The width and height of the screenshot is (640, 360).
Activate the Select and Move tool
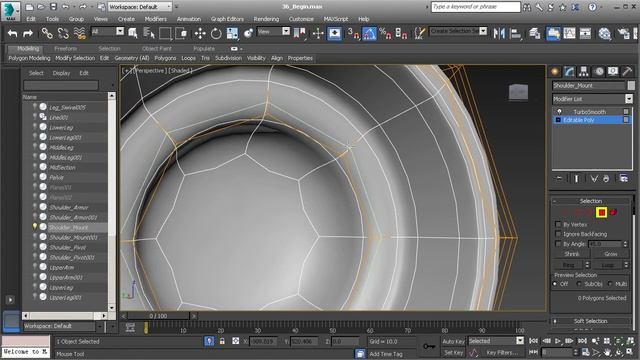click(x=200, y=33)
